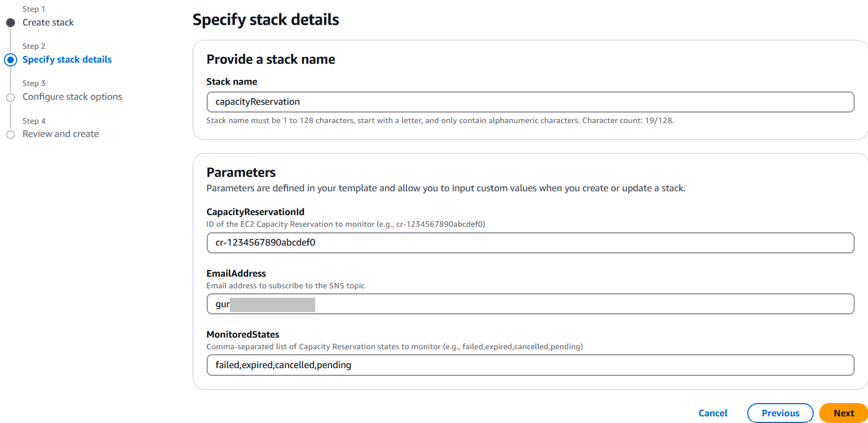Edit the MonitoredStates input field
Image resolution: width=868 pixels, height=423 pixels.
[530, 365]
